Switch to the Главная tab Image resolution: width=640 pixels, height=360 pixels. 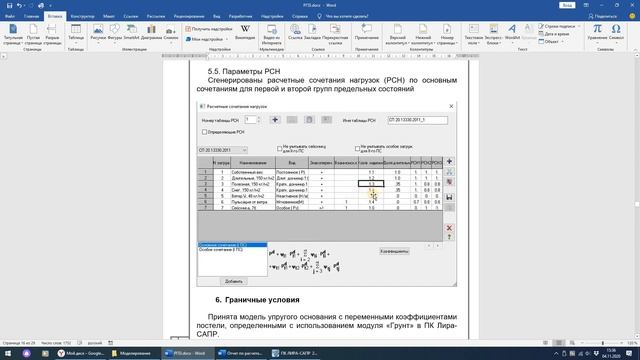tap(31, 16)
